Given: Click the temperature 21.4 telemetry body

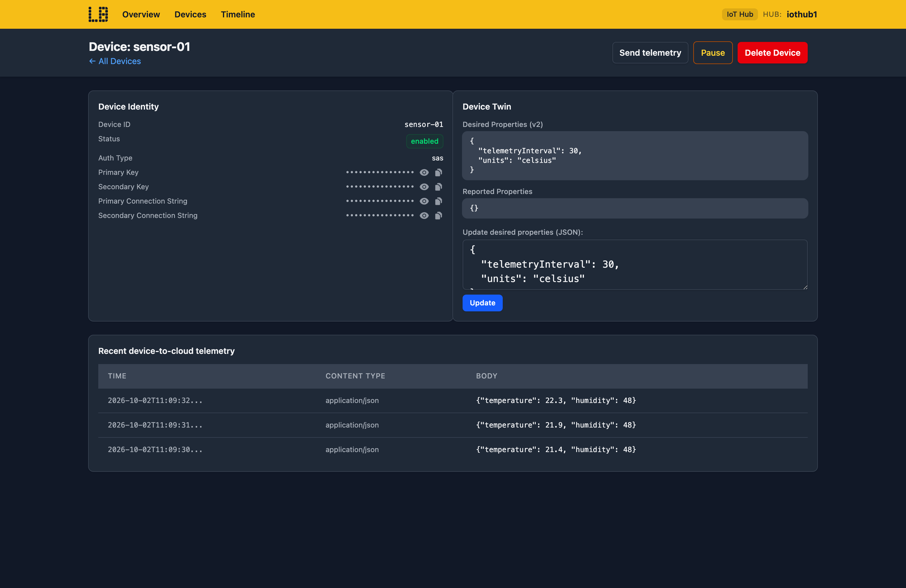Looking at the screenshot, I should tap(556, 450).
